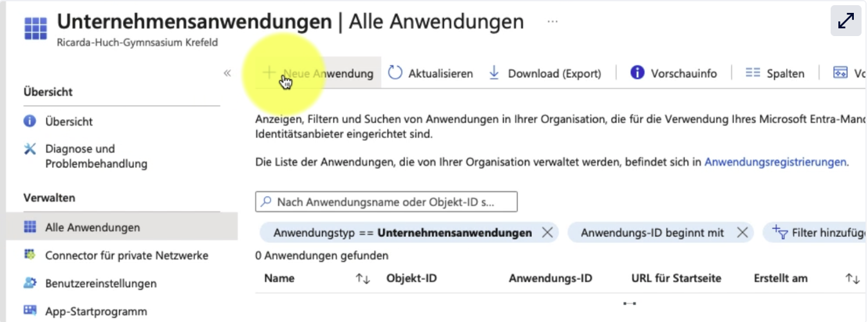Remove the Anwendungstyp filter chip

(x=547, y=232)
